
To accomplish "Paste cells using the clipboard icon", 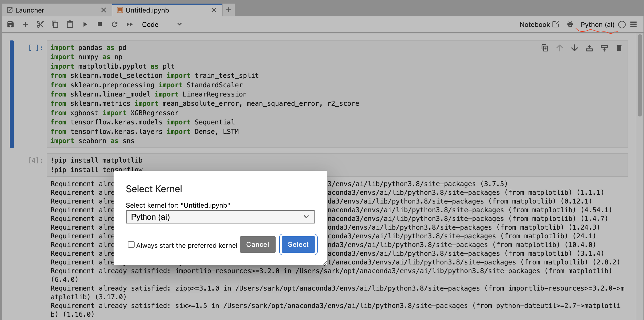I will 70,24.
